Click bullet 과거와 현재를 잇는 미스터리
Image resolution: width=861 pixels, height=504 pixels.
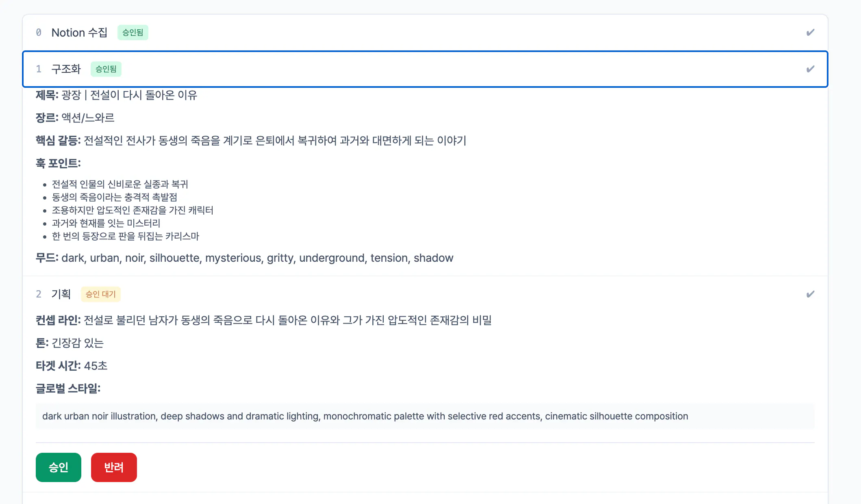coord(106,224)
